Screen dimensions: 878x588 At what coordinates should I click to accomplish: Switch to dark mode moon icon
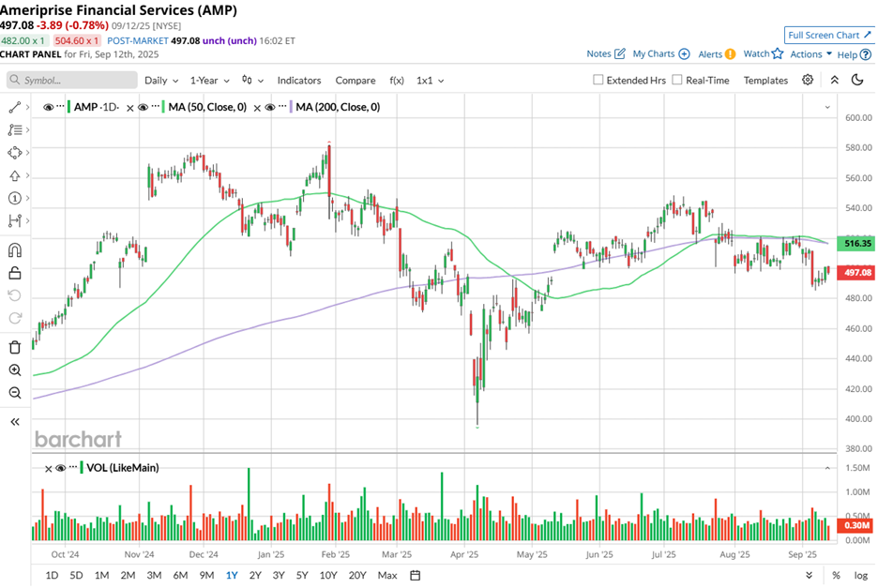pyautogui.click(x=857, y=80)
